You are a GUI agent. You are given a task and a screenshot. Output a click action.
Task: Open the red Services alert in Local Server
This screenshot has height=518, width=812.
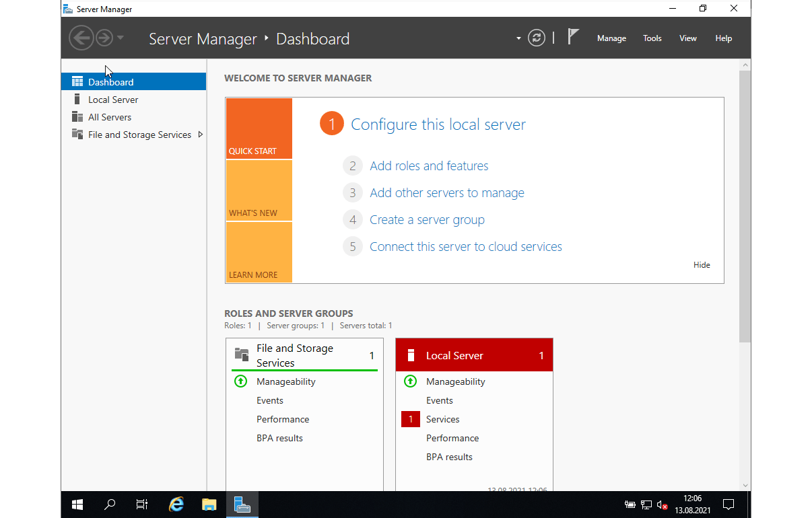[x=411, y=418]
